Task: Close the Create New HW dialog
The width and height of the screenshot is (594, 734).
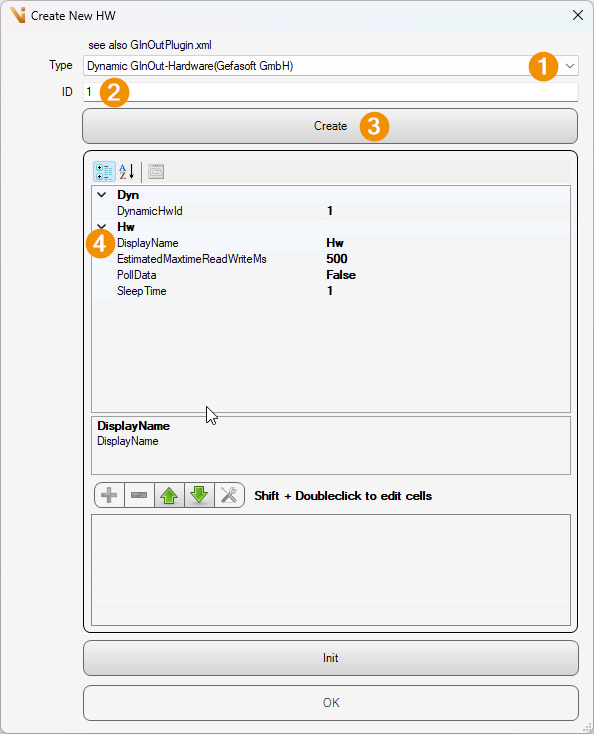Action: coord(578,15)
